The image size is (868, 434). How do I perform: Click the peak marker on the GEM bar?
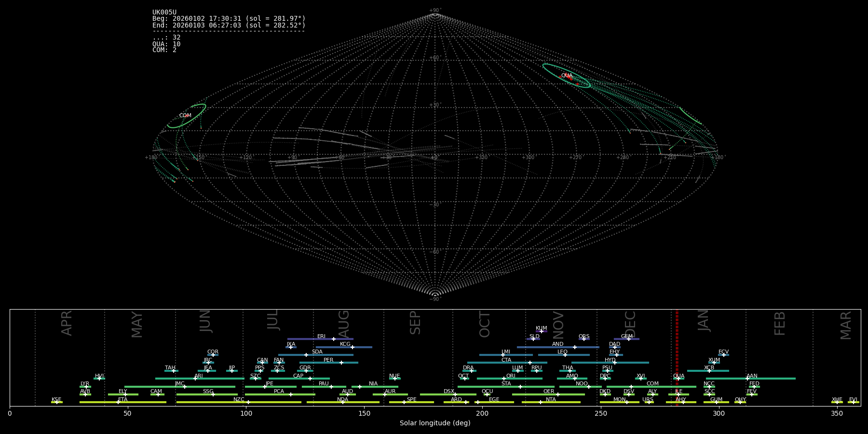(x=628, y=339)
